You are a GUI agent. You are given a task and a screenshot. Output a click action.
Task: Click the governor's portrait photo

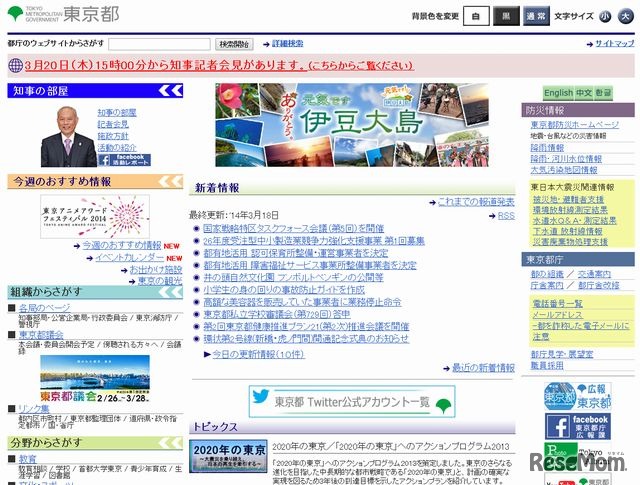[x=69, y=136]
